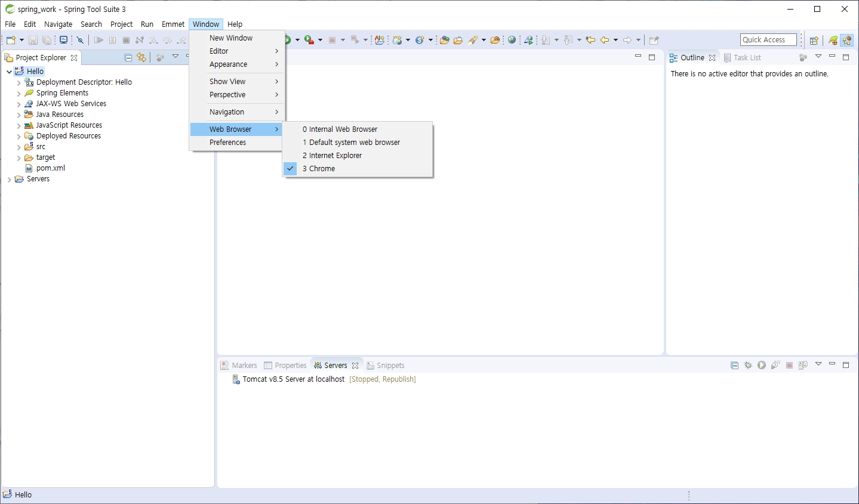Open the New wizard dropdown arrow

[x=21, y=40]
